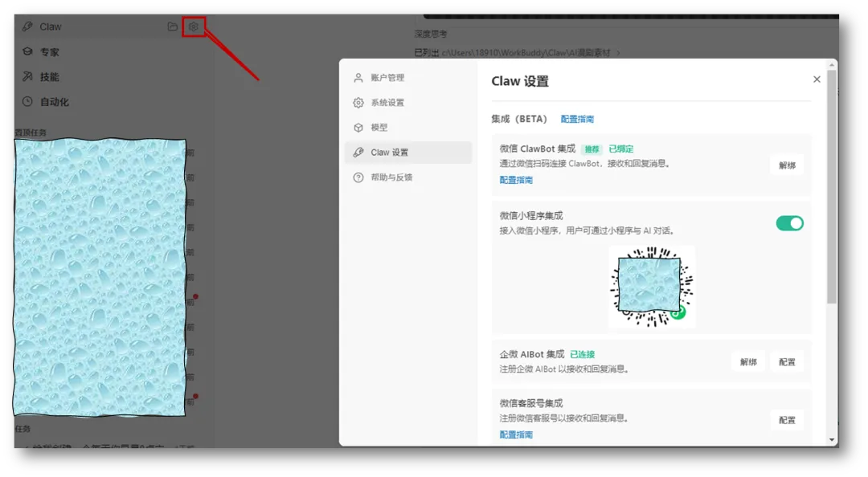Close the Claw 设置 dialog
The width and height of the screenshot is (868, 477).
click(817, 79)
